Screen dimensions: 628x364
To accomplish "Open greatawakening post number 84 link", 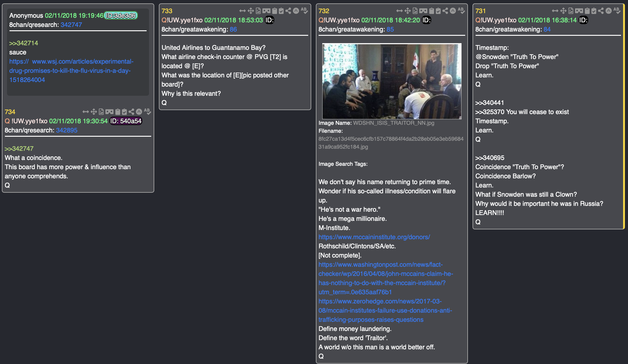I will 547,29.
